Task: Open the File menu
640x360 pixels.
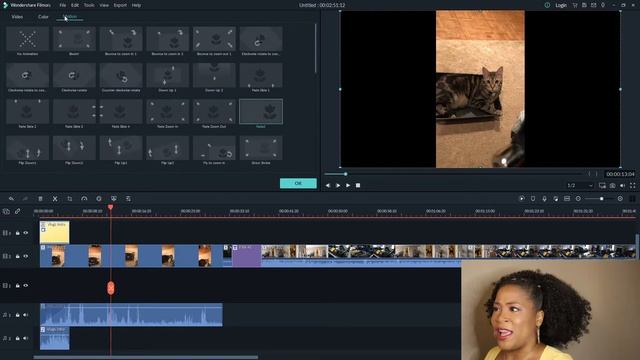Action: click(x=62, y=5)
